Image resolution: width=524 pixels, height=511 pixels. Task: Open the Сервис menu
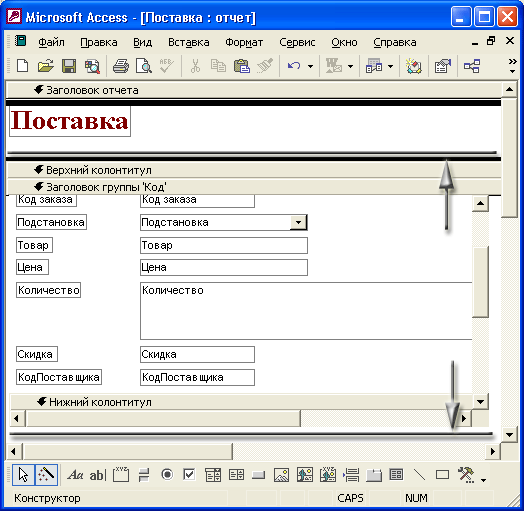(x=297, y=42)
